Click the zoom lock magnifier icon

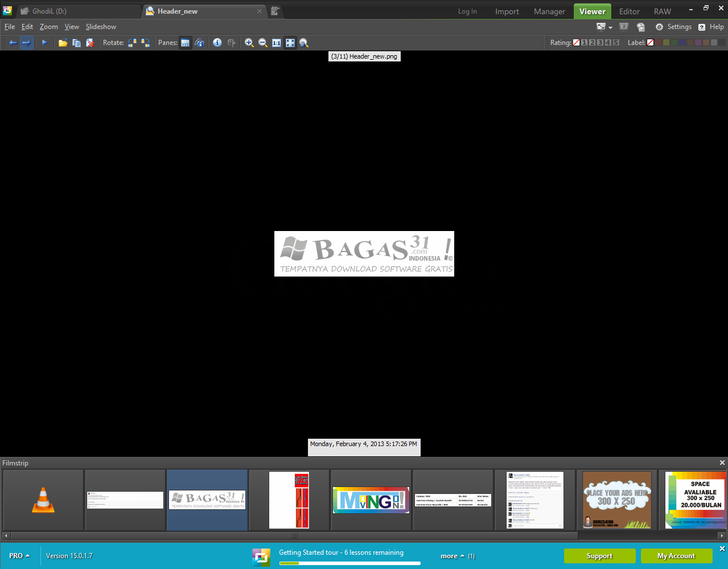coord(304,43)
